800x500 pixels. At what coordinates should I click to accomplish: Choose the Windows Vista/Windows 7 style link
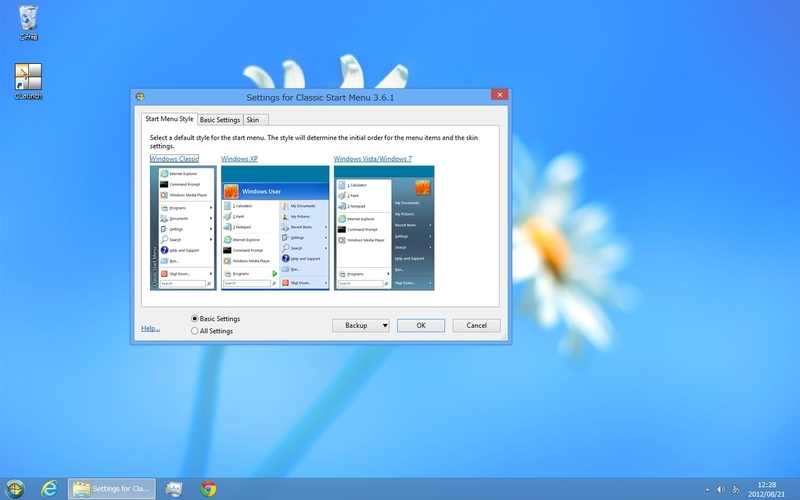click(372, 159)
